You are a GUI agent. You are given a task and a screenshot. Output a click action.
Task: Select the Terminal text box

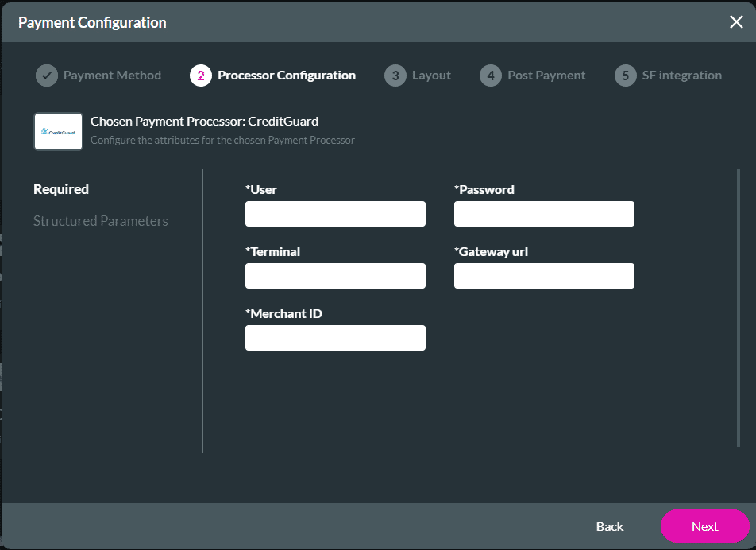334,276
